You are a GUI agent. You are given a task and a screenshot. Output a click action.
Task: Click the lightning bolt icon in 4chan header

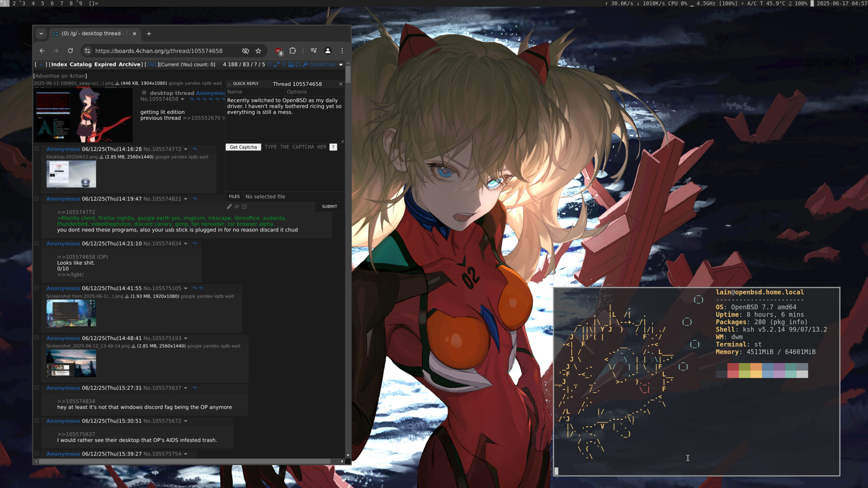coord(284,65)
